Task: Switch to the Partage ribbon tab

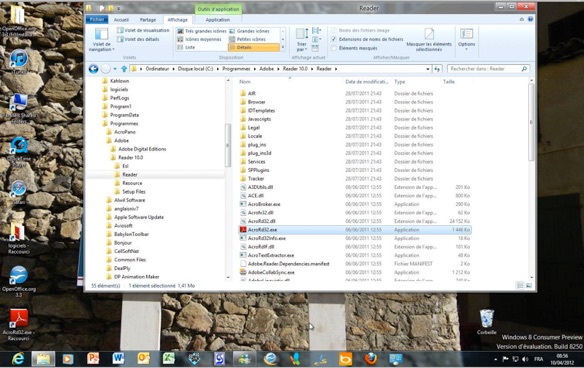Action: click(148, 20)
